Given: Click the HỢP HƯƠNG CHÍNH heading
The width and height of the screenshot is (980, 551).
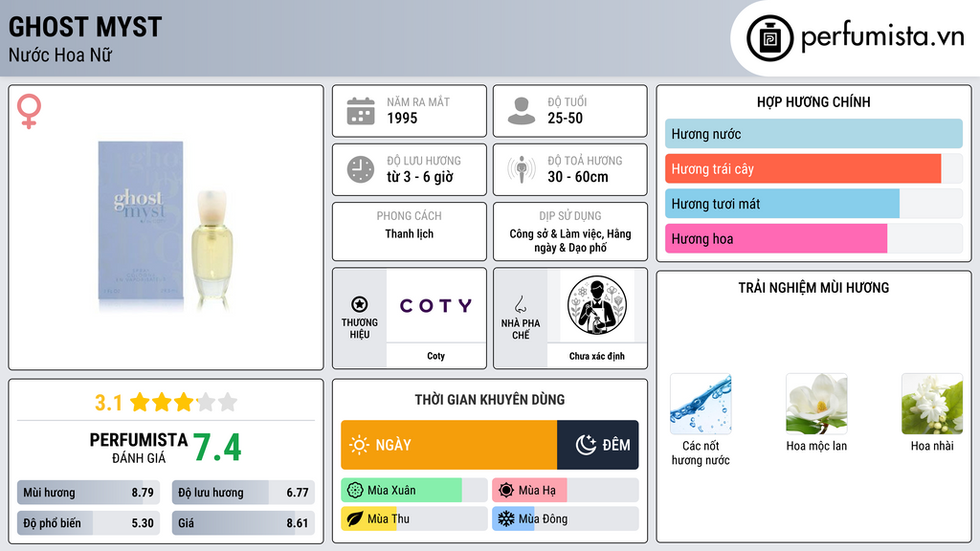Looking at the screenshot, I should click(813, 101).
